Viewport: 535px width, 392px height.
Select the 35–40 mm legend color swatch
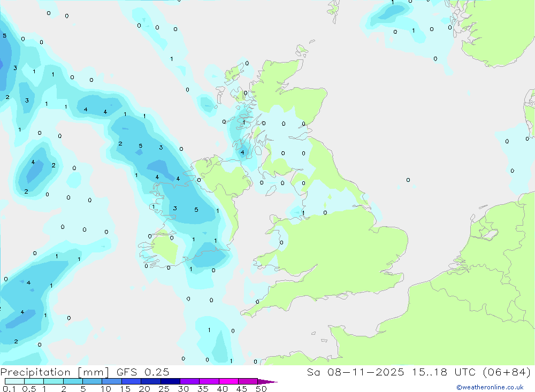coord(209,381)
